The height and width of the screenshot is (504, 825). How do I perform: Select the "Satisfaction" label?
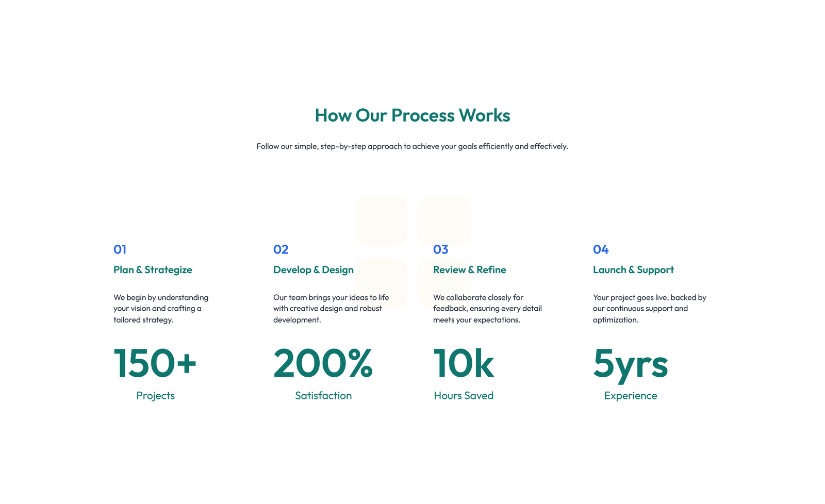[x=323, y=396]
